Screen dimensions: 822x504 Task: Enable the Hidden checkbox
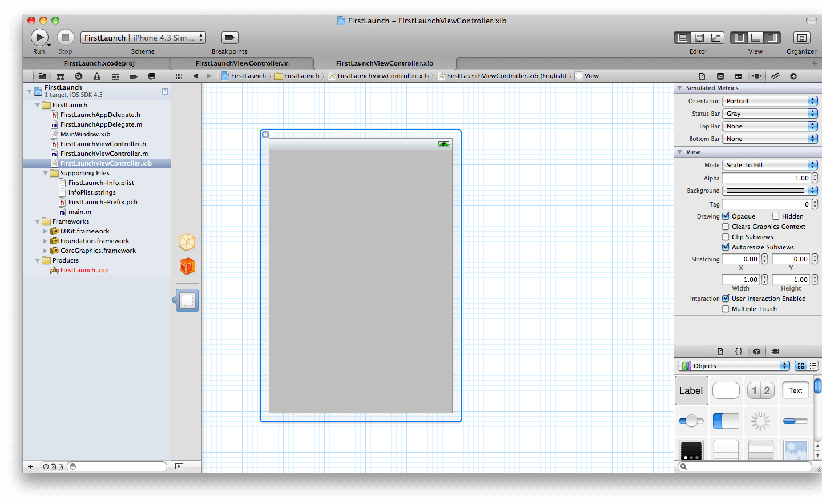point(776,216)
